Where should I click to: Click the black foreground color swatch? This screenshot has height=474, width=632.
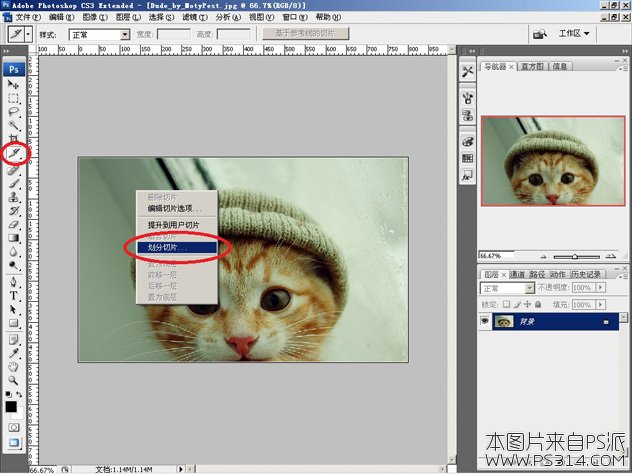[x=11, y=406]
